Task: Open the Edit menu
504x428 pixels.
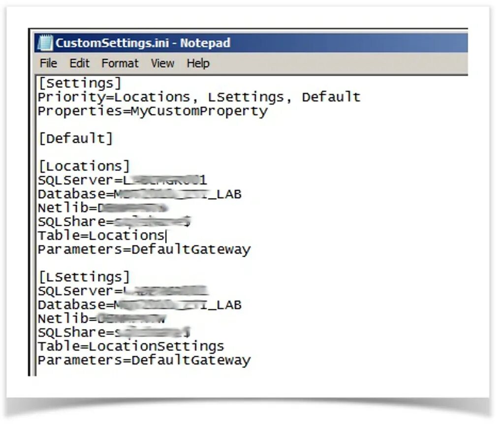Action: [79, 63]
